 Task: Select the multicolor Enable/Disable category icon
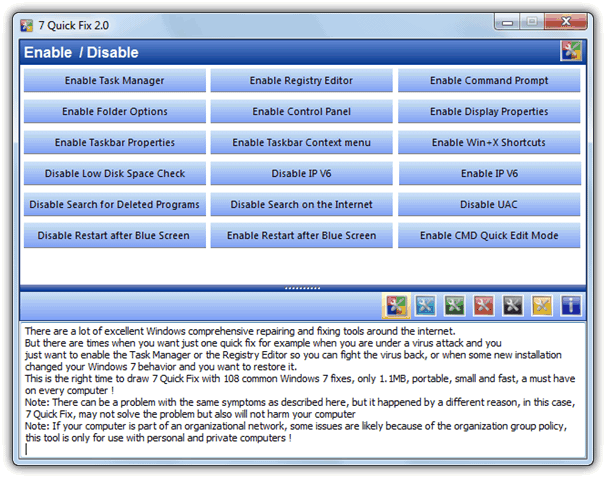396,306
